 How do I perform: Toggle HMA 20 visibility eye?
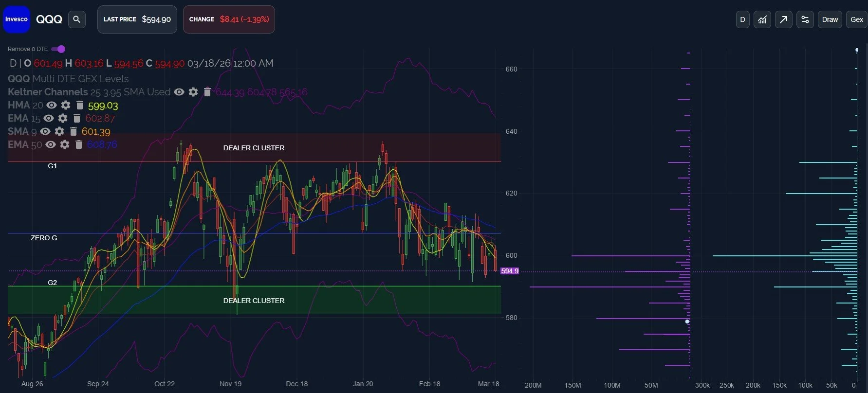point(52,105)
